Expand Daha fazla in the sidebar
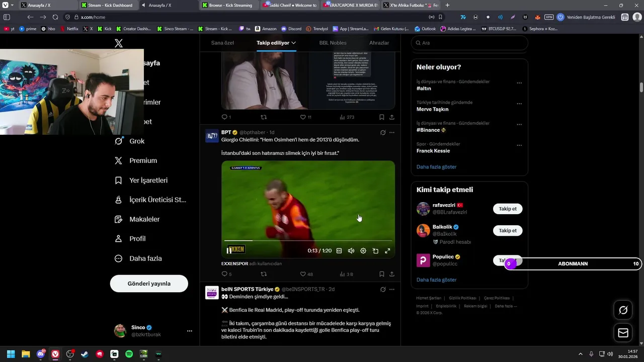 pos(138,258)
